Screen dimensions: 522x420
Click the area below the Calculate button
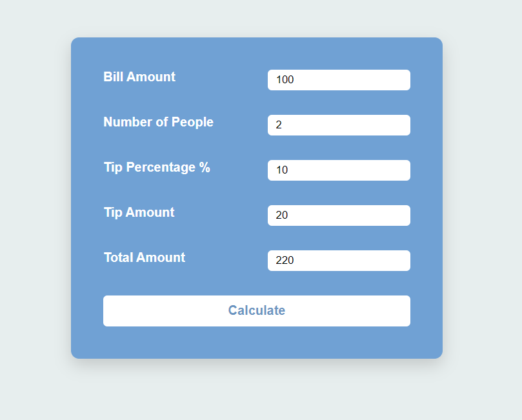(x=256, y=342)
